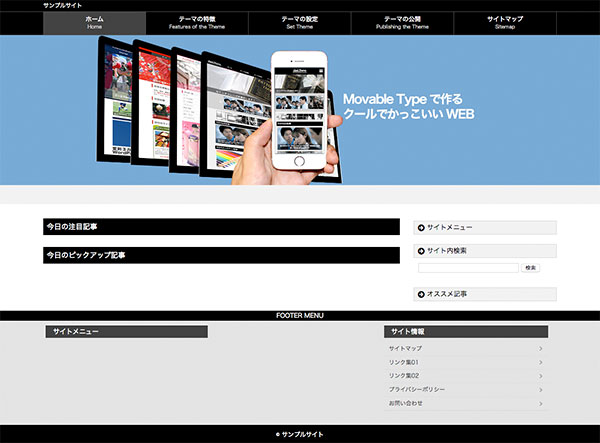600x443 pixels.
Task: Open the リンク集01 footer link
Action: (404, 362)
